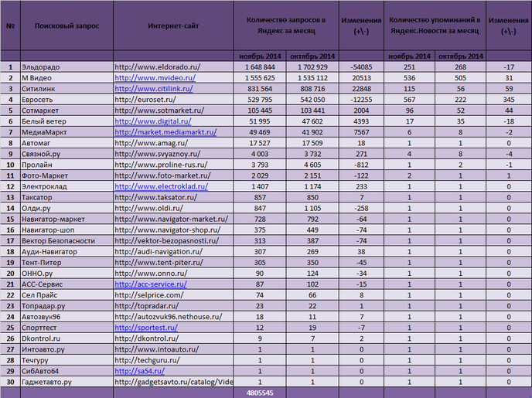The width and height of the screenshot is (532, 398).
Task: Click the 'Евросеть' cell
Action: coord(66,100)
